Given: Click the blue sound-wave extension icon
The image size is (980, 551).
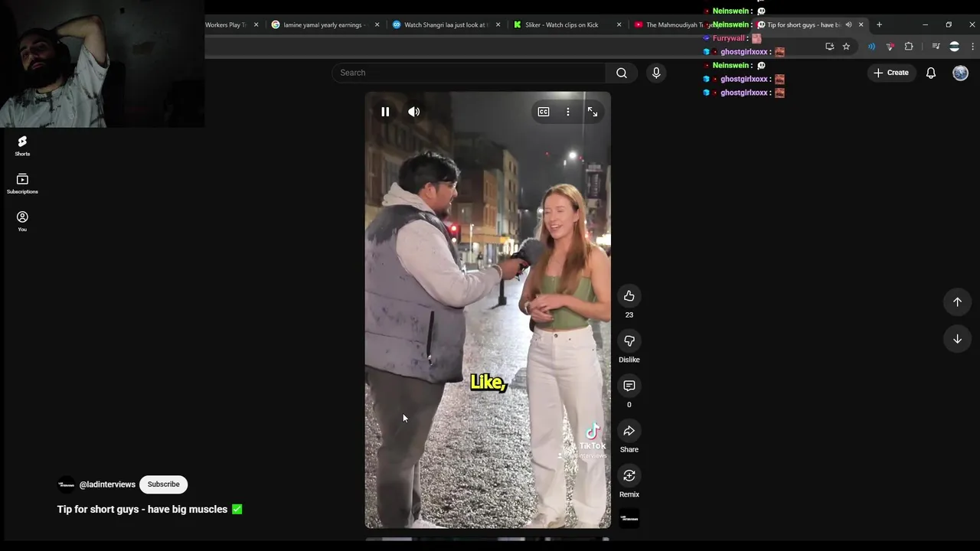Looking at the screenshot, I should pyautogui.click(x=871, y=47).
